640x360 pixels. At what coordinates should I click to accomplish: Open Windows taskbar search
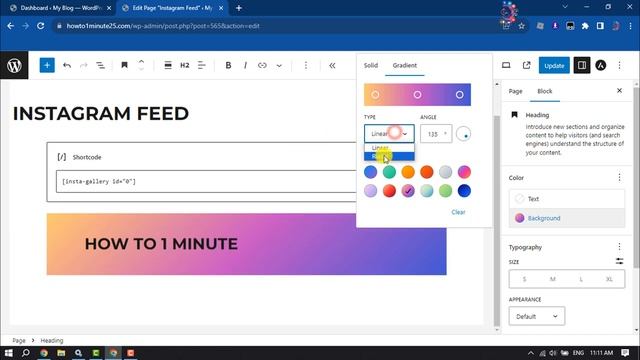click(25, 353)
